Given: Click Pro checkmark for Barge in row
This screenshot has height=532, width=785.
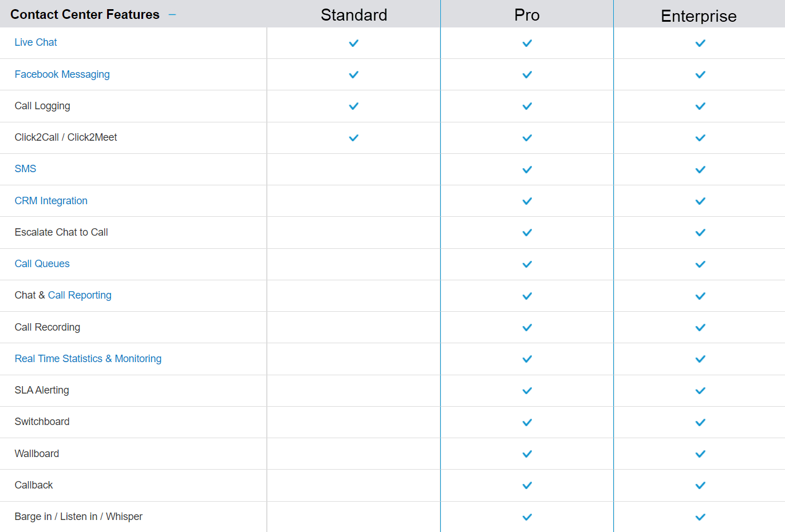Looking at the screenshot, I should tap(527, 517).
